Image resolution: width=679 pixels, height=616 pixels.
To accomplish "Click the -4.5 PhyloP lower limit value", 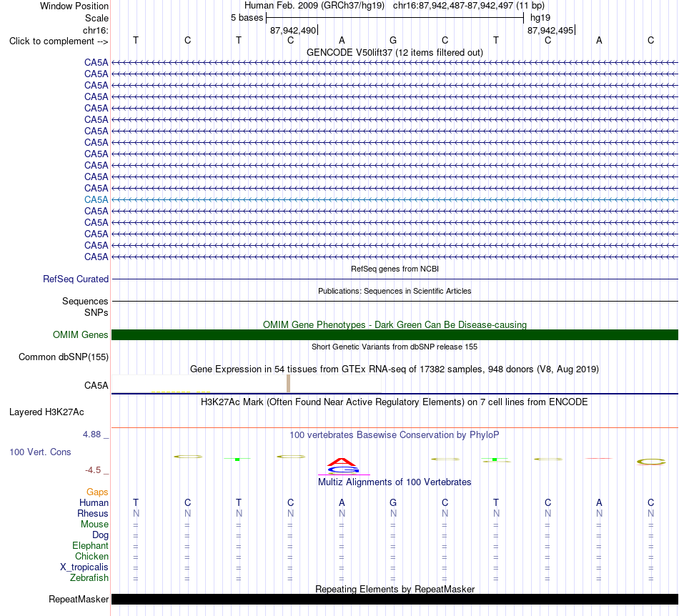I will (93, 470).
